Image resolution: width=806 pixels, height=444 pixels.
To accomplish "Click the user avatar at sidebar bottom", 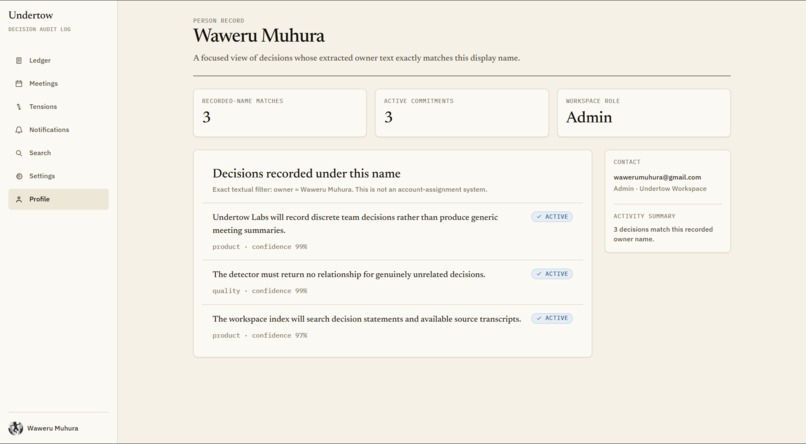I will pos(15,428).
